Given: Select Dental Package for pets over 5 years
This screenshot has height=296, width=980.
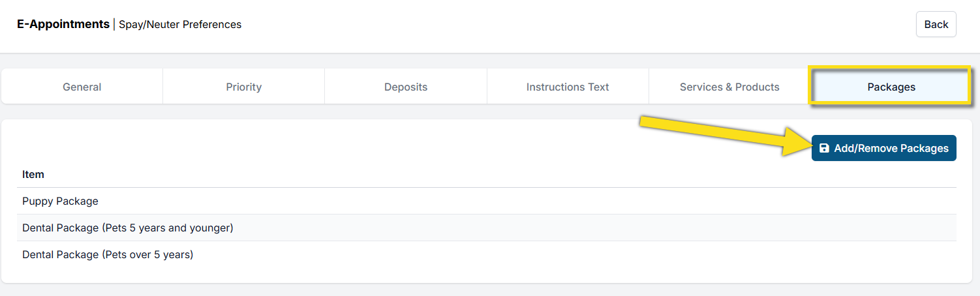Looking at the screenshot, I should tap(108, 254).
